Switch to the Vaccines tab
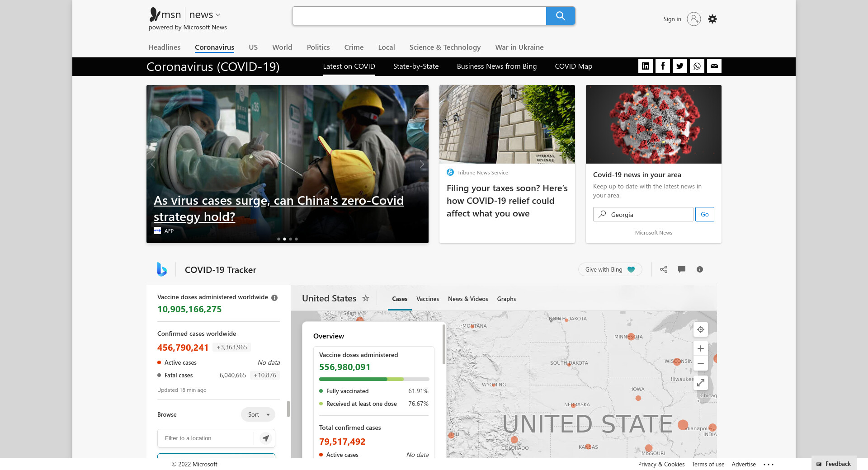 tap(427, 299)
